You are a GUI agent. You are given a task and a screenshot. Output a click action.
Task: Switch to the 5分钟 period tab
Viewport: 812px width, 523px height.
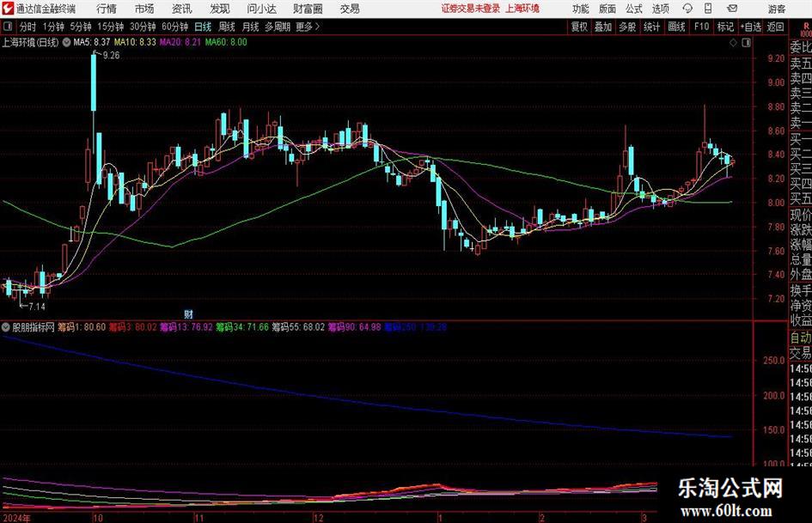pyautogui.click(x=80, y=27)
